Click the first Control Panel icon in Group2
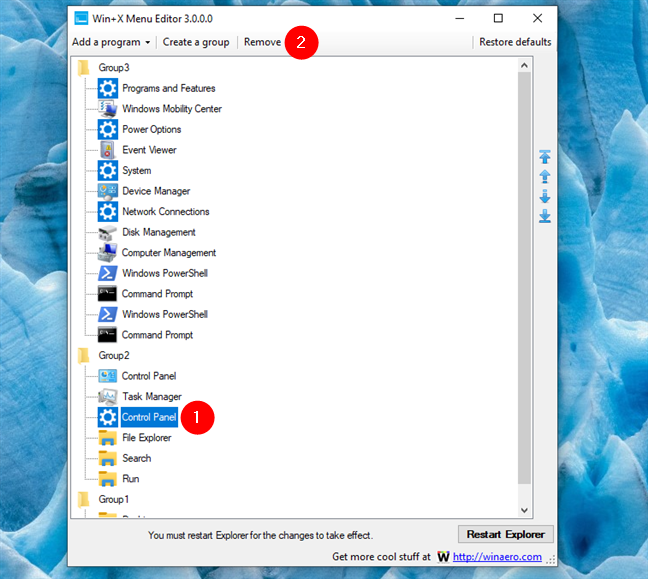This screenshot has width=648, height=579. point(107,376)
